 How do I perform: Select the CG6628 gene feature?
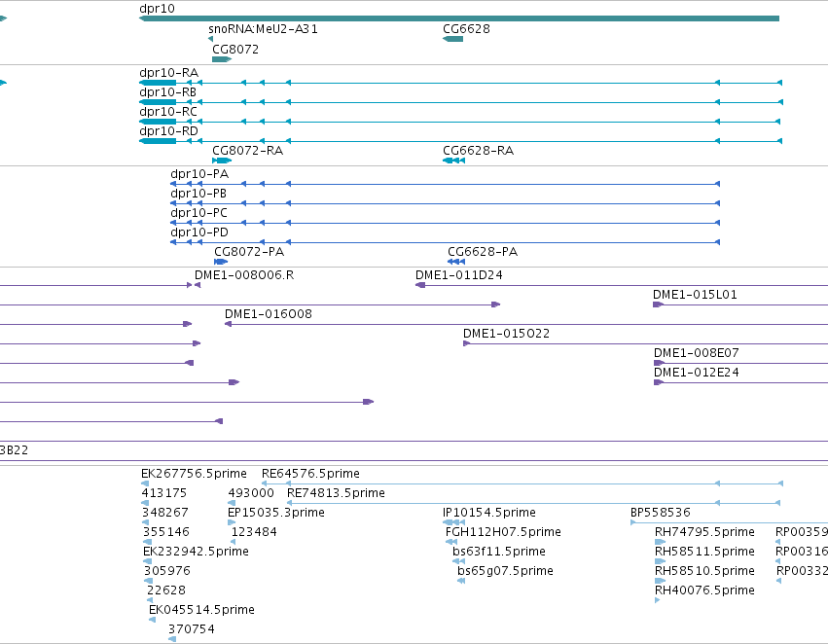click(x=452, y=39)
